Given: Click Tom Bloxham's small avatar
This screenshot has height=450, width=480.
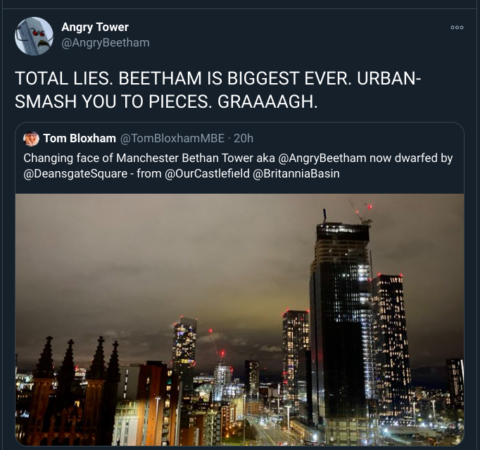Looking at the screenshot, I should (x=31, y=139).
